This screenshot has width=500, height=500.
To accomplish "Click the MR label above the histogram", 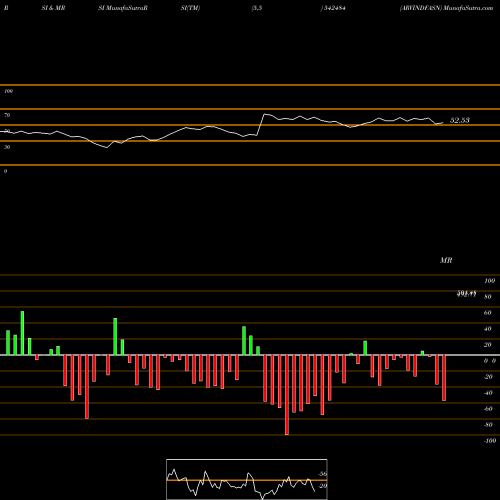I will (446, 260).
